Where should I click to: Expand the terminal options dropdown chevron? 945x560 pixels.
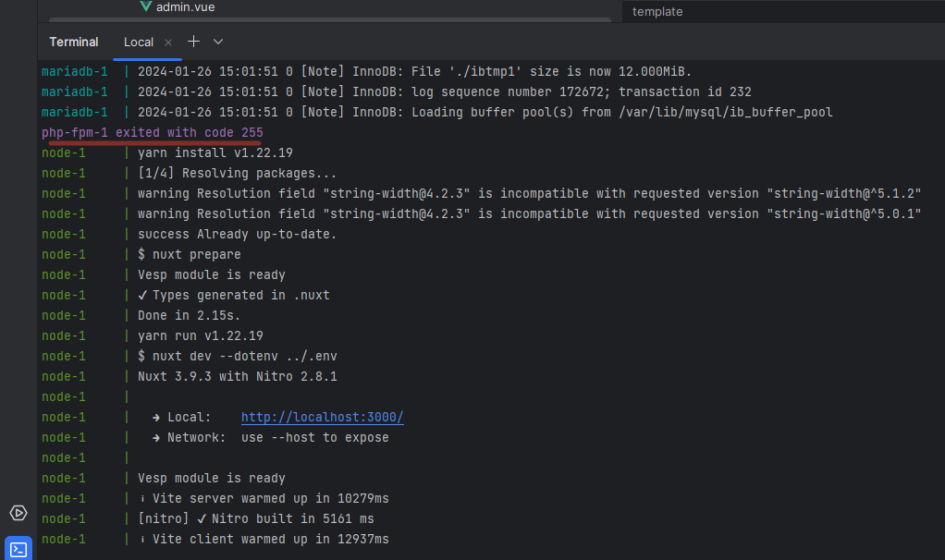click(x=218, y=42)
